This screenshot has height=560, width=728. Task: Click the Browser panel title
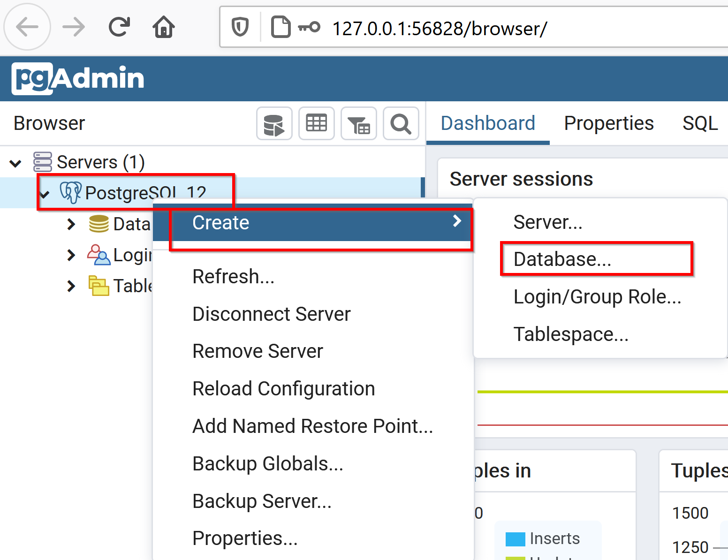point(49,123)
